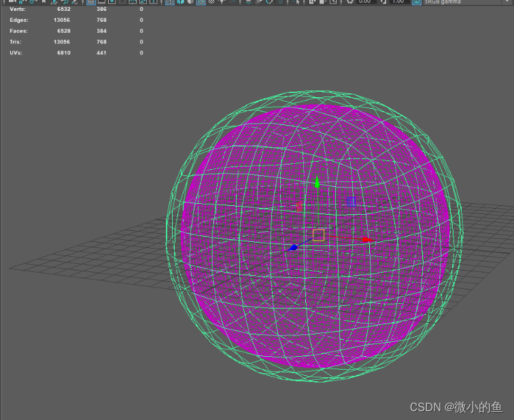The width and height of the screenshot is (514, 420).
Task: Click the red X-axis move arrow
Action: [x=369, y=240]
